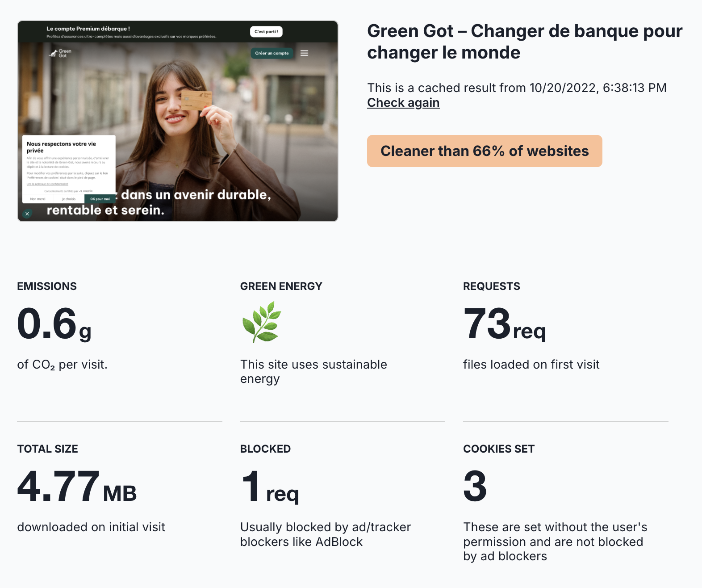
Task: Select the 1 req blocked value
Action: point(270,486)
